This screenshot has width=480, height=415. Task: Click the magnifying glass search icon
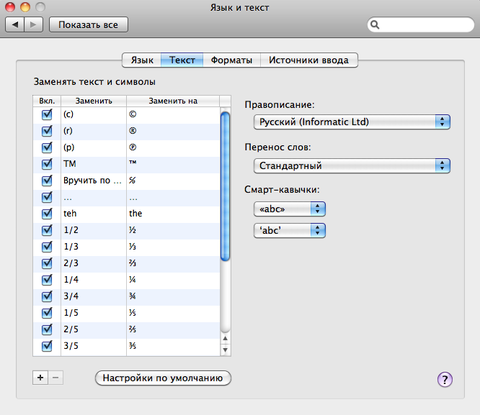click(375, 25)
